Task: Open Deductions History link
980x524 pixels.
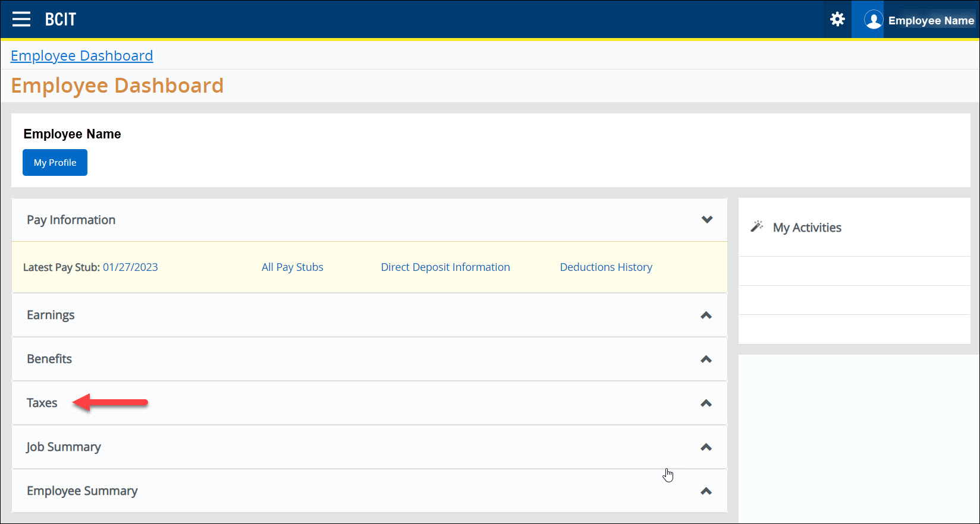Action: point(606,267)
